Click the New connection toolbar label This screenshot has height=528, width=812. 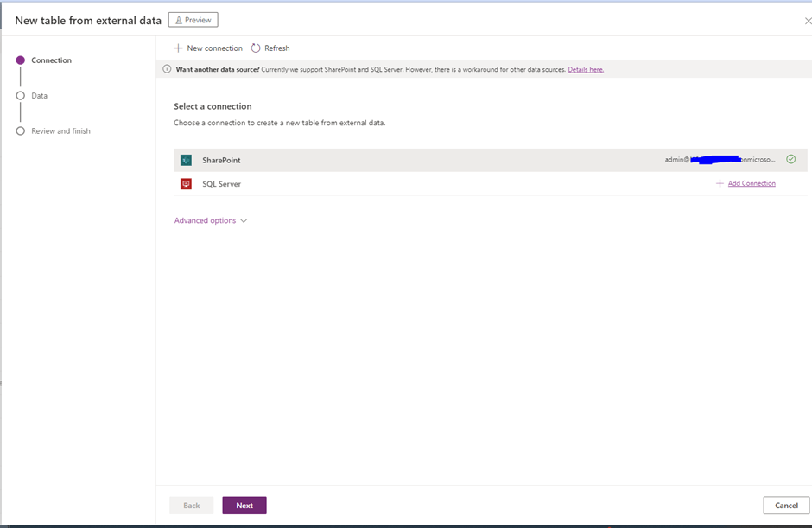[x=214, y=48]
